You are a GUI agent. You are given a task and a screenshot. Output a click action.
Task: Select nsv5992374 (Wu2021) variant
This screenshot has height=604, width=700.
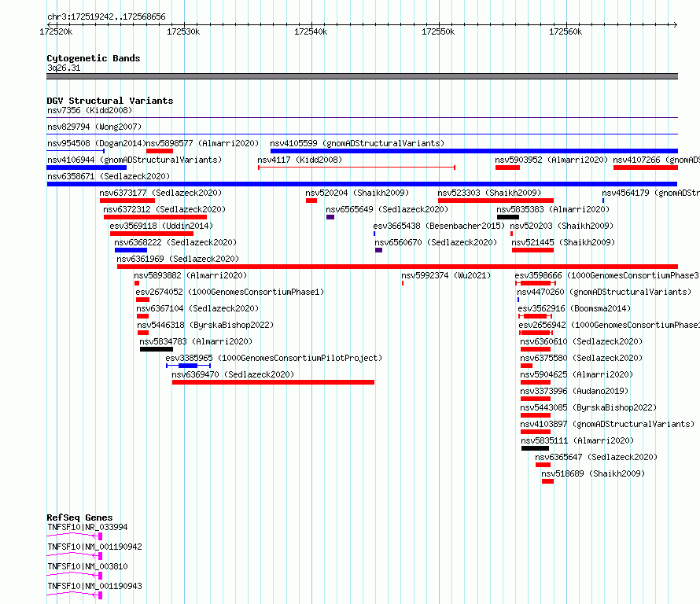click(x=446, y=275)
